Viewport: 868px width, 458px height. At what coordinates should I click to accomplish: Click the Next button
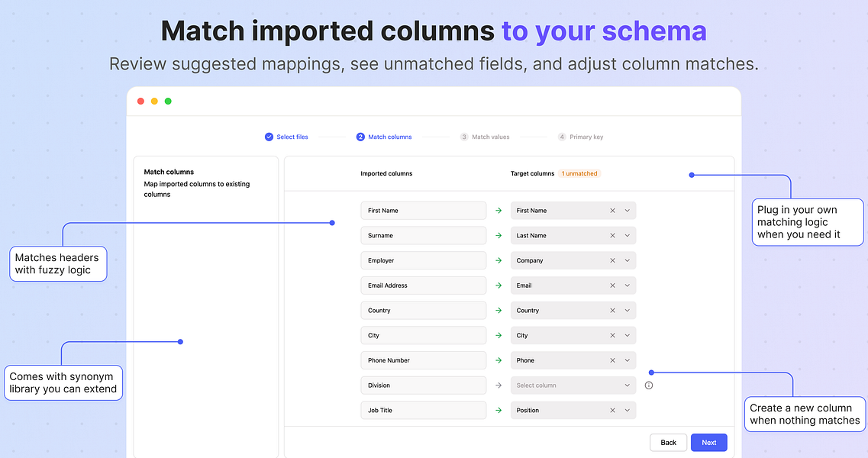pos(708,443)
